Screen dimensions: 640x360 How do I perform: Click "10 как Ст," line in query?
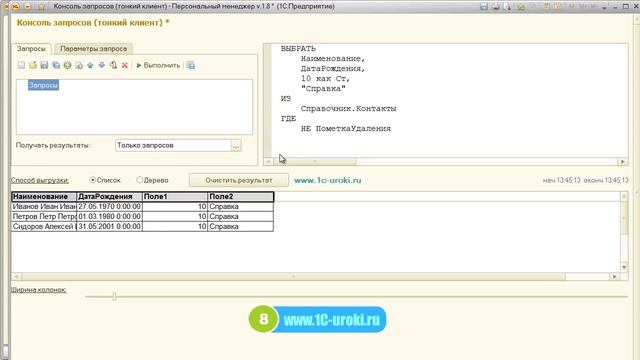coord(325,78)
